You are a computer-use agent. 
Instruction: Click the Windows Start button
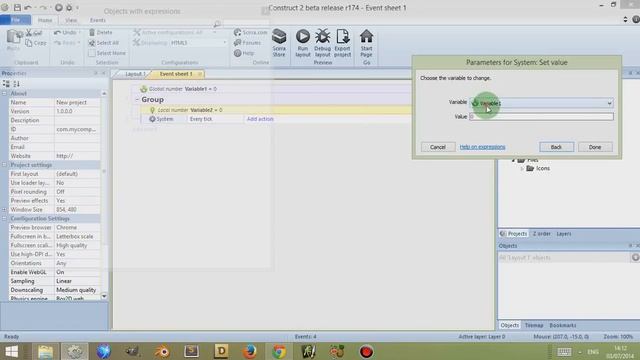coord(11,351)
